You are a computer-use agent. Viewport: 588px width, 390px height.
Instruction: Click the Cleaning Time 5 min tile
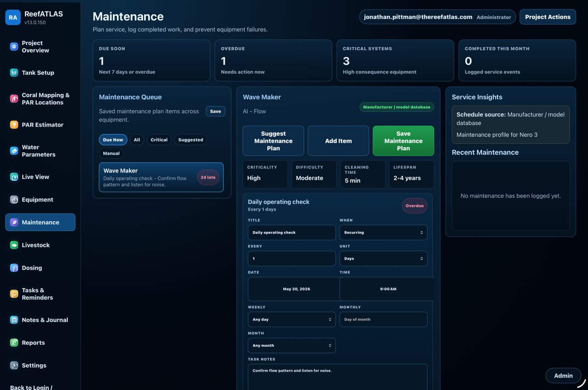(x=363, y=174)
